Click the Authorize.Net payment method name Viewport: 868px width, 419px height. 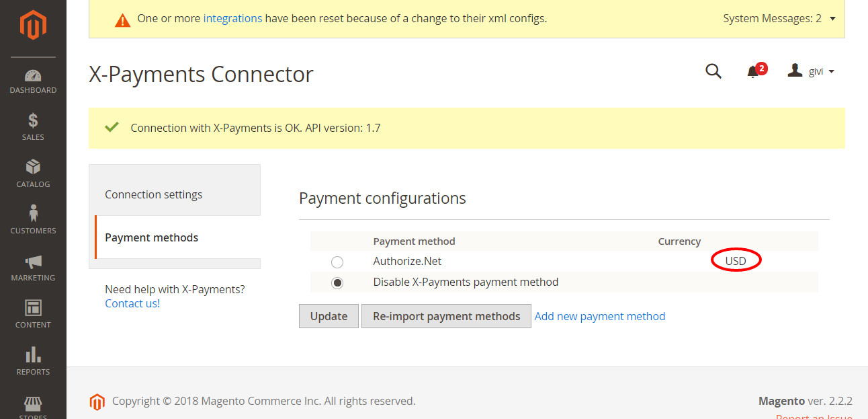[x=407, y=261]
